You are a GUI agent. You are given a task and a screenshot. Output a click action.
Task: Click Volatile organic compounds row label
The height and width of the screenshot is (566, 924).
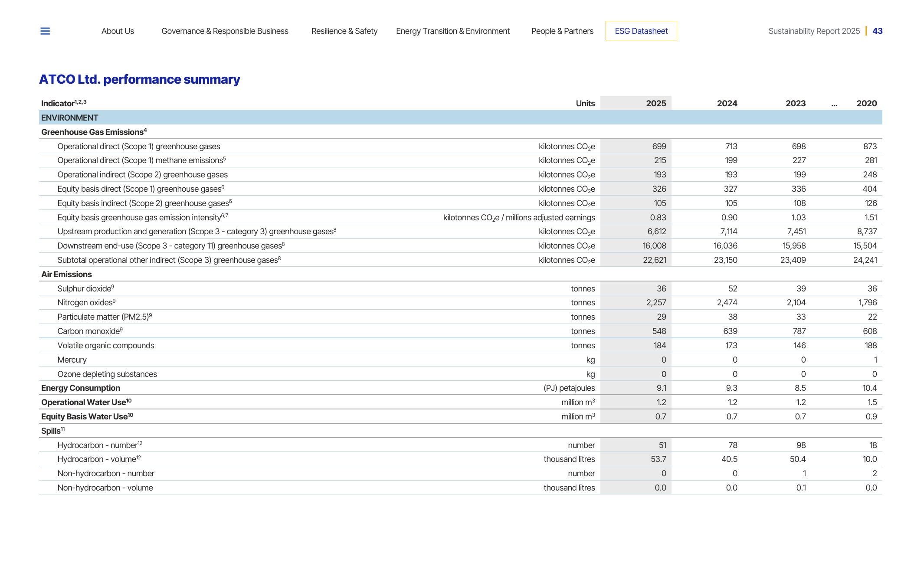coord(106,346)
